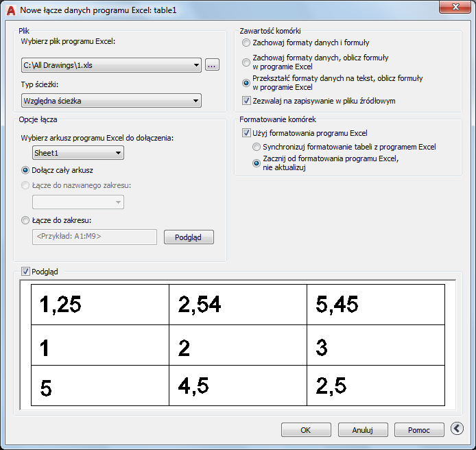
Task: Collapse dialog with the round arrow icon
Action: (x=457, y=429)
